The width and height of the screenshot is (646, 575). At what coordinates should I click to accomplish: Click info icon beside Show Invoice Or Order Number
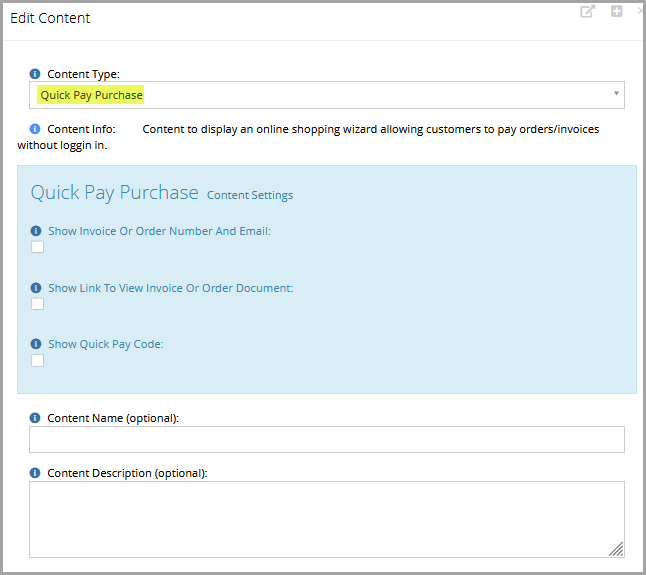[x=36, y=231]
